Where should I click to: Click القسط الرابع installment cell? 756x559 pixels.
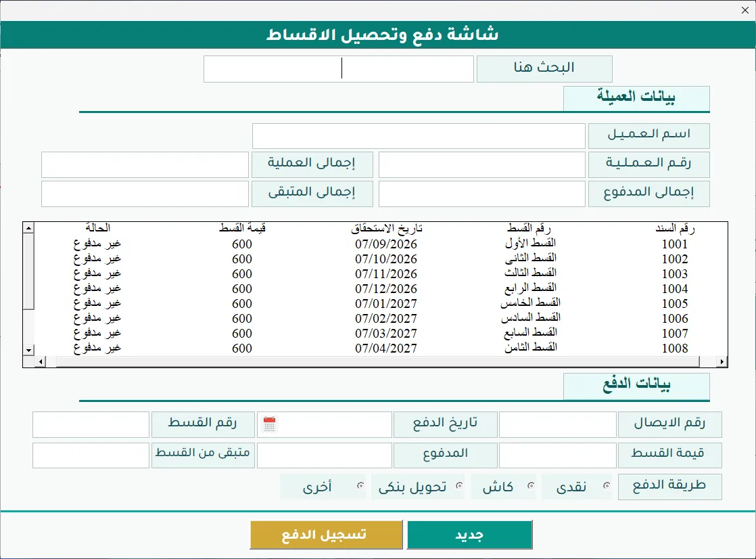(x=530, y=288)
